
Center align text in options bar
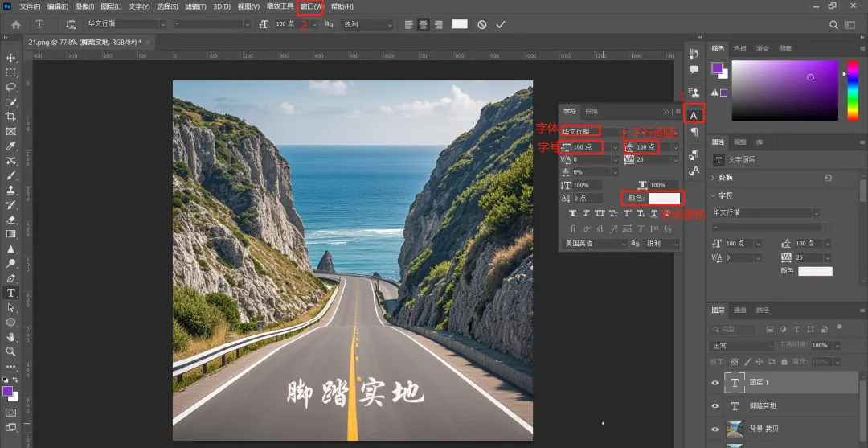pos(424,25)
